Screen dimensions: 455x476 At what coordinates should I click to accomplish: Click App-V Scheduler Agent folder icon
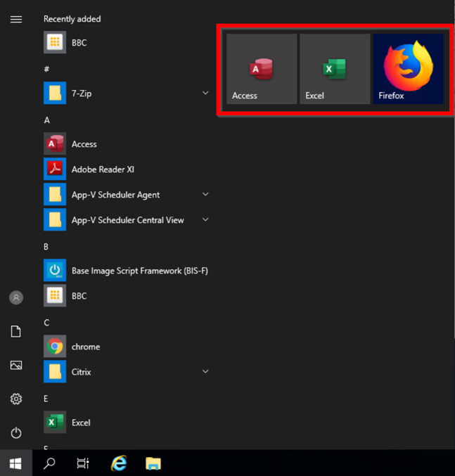55,194
